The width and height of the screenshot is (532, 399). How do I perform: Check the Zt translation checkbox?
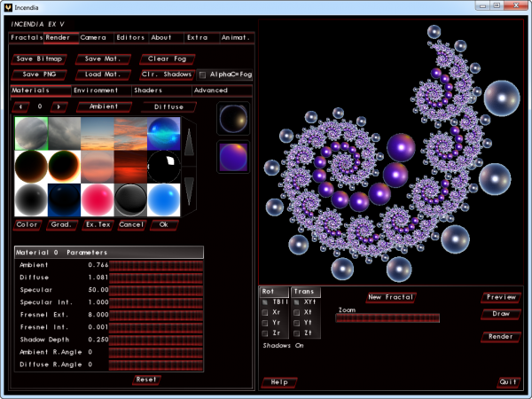296,333
